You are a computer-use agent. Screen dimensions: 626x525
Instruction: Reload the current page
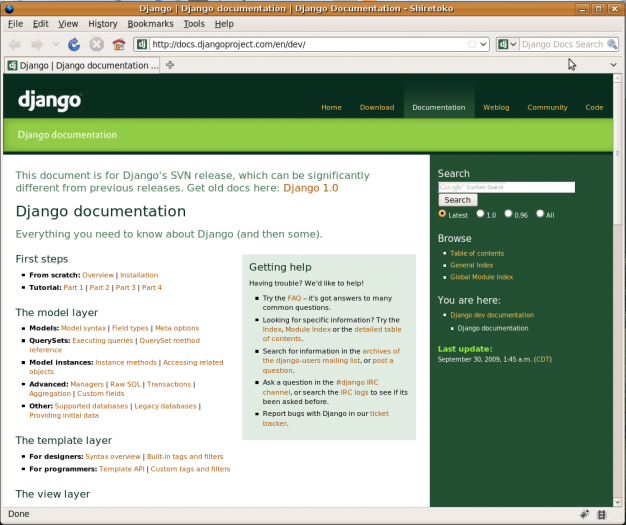click(x=74, y=44)
